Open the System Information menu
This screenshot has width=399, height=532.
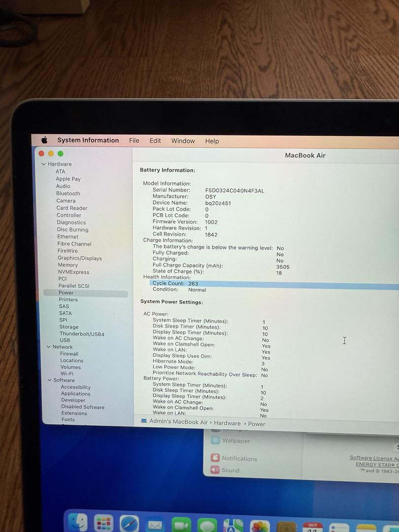tap(88, 140)
